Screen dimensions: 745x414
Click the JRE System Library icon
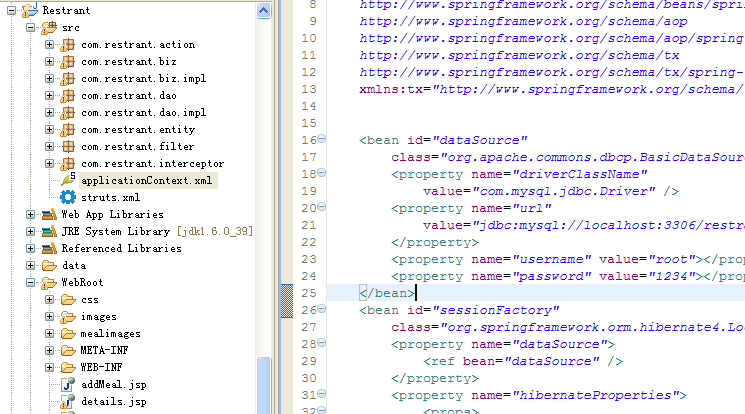(49, 232)
